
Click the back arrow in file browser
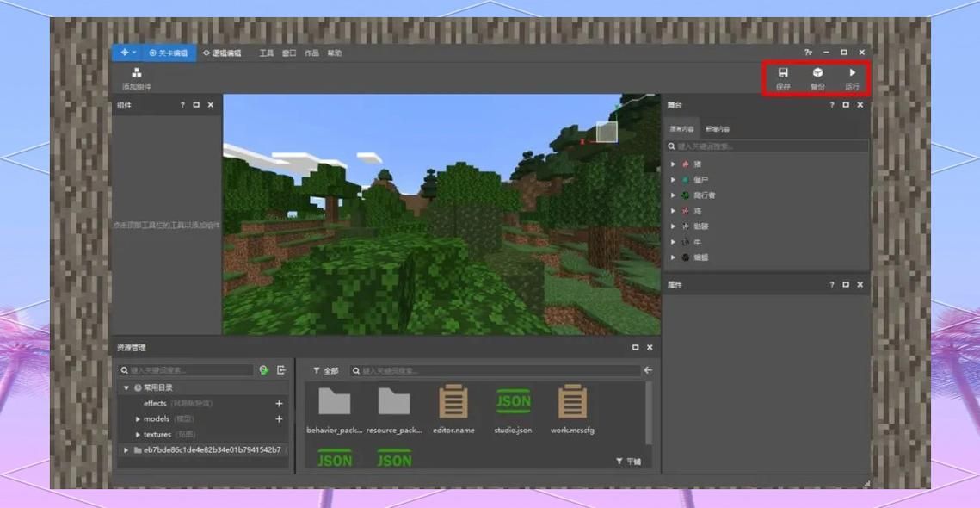648,370
